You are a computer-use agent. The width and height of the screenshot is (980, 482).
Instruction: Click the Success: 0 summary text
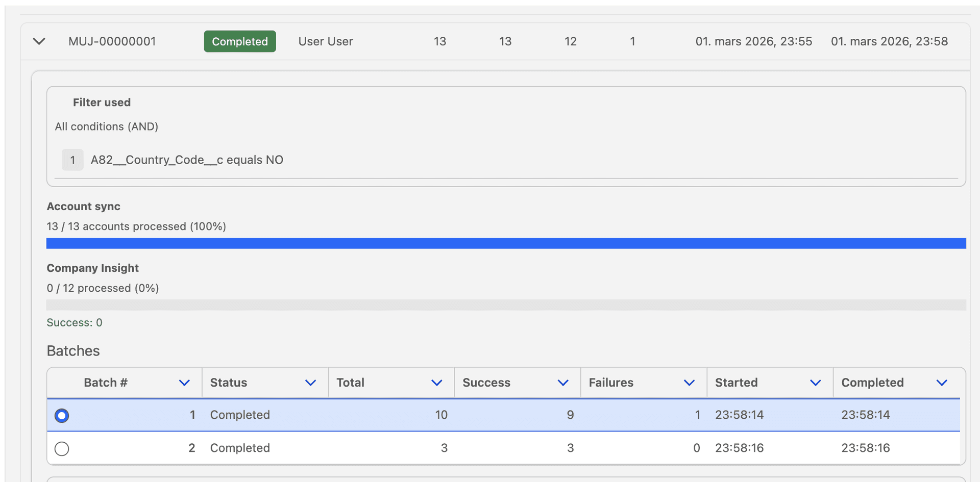pos(75,322)
